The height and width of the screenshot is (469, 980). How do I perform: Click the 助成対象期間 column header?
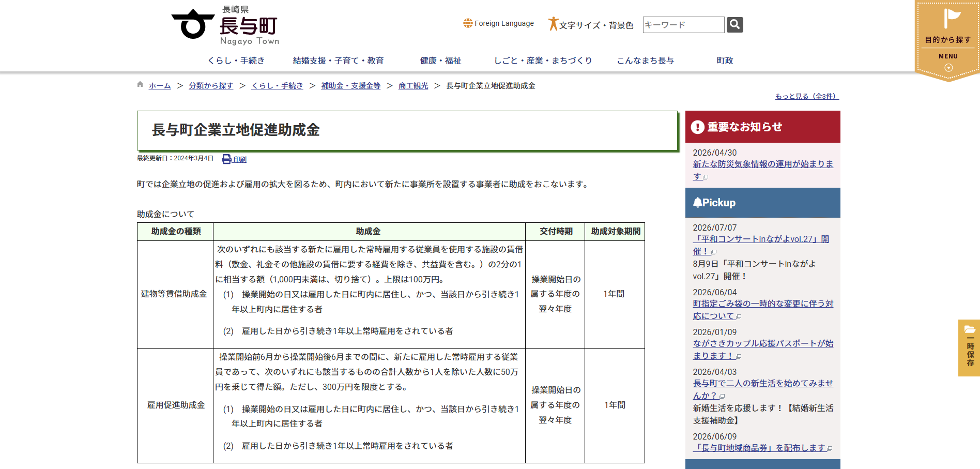point(616,231)
